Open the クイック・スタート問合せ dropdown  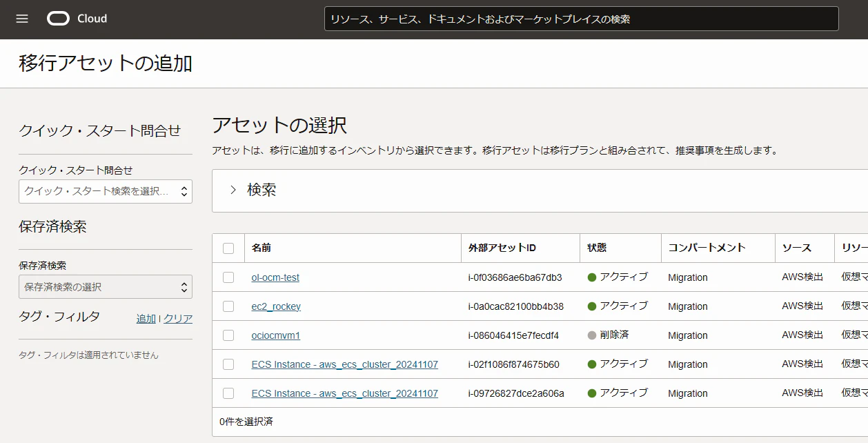click(x=106, y=191)
